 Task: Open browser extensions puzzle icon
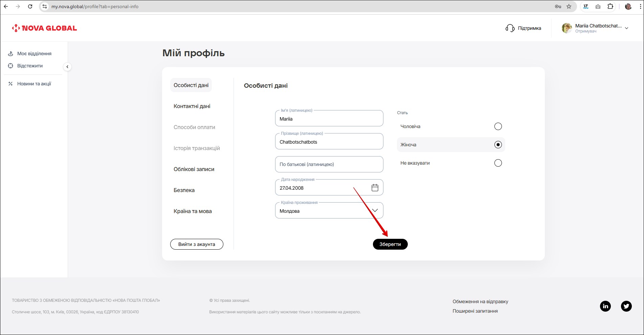tap(610, 6)
